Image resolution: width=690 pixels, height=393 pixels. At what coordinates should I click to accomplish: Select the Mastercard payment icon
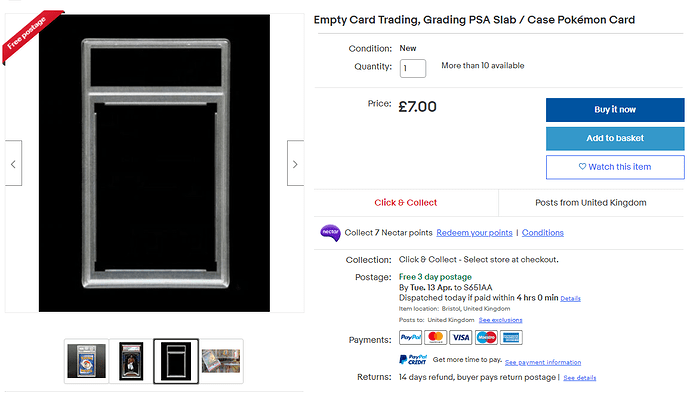[436, 338]
